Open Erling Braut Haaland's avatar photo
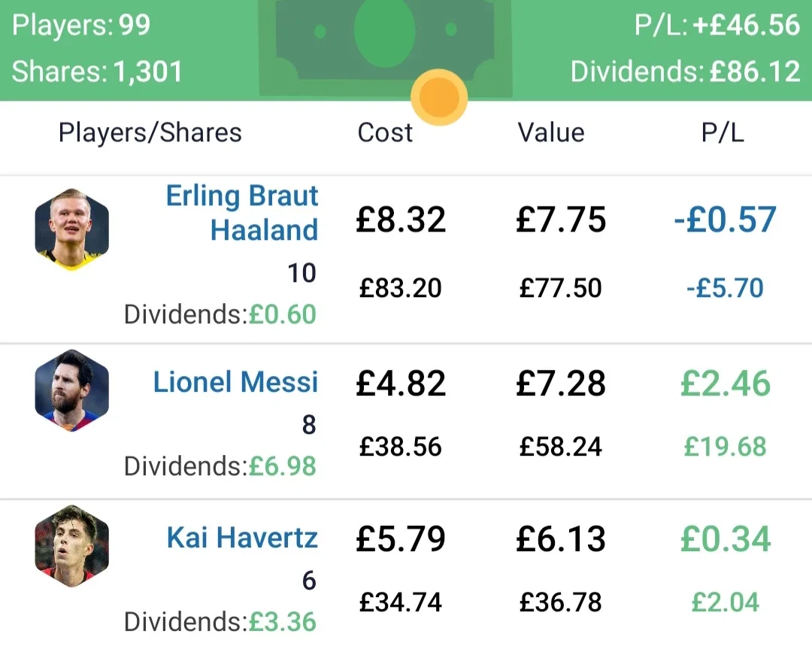Screen dimensions: 812x652 [x=72, y=229]
